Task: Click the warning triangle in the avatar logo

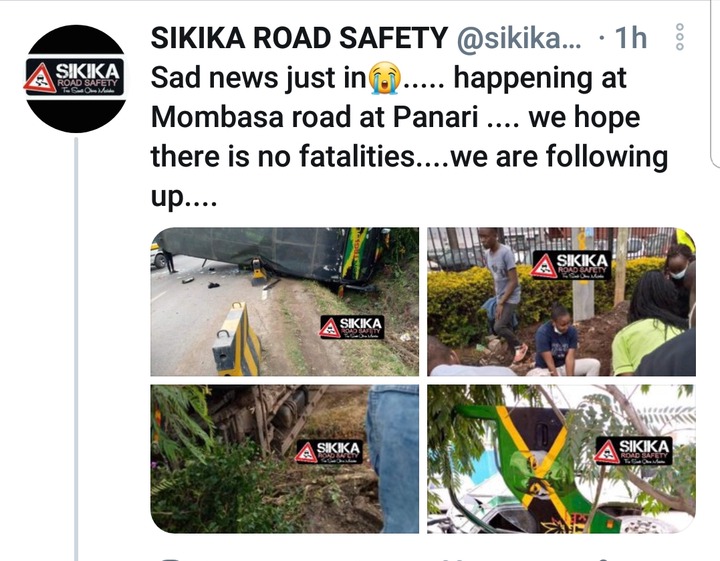Action: click(x=39, y=78)
